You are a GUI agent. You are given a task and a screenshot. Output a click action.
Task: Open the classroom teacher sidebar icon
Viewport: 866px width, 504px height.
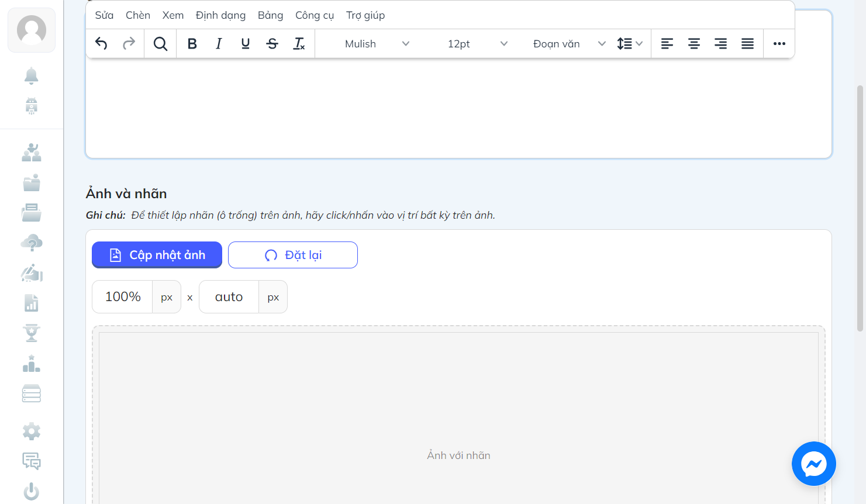click(x=32, y=153)
